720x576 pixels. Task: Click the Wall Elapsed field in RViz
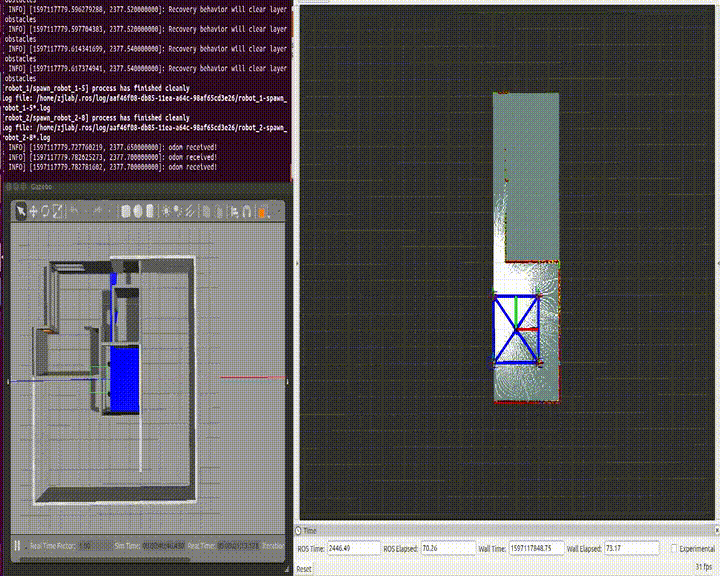click(x=632, y=548)
